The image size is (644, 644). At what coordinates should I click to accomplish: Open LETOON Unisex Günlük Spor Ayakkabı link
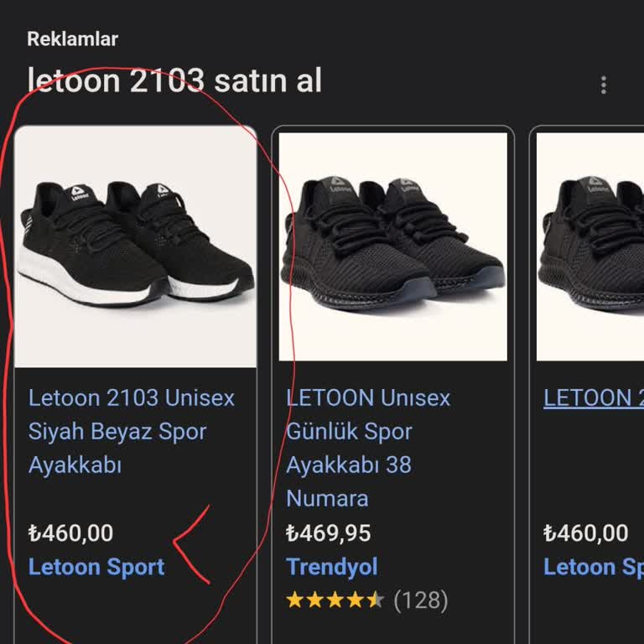coord(368,431)
